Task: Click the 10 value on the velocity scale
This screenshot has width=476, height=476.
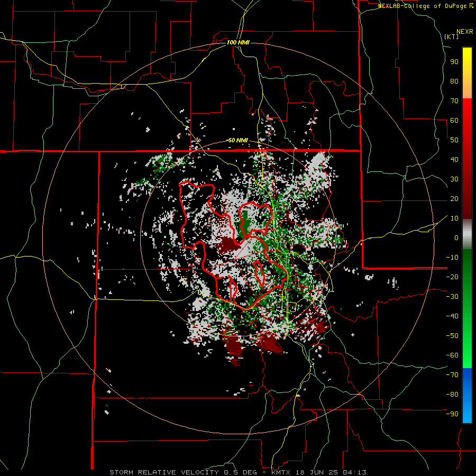Action: [x=454, y=218]
